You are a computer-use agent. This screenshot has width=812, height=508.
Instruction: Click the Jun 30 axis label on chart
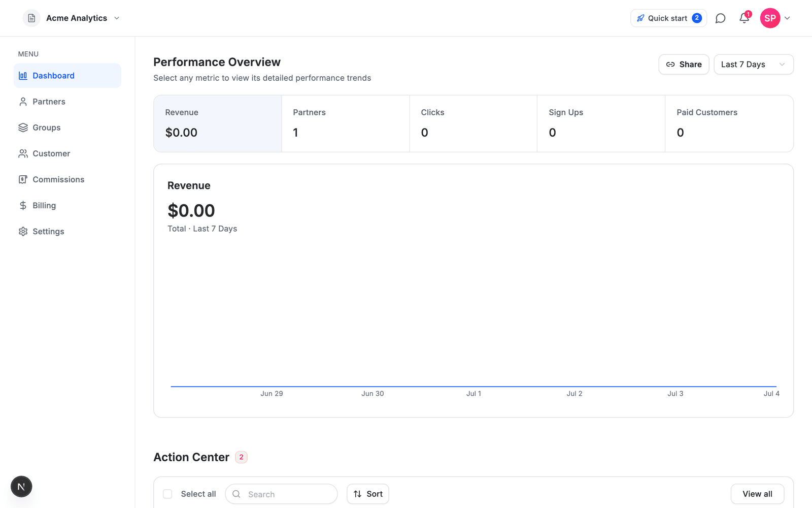[x=373, y=394]
